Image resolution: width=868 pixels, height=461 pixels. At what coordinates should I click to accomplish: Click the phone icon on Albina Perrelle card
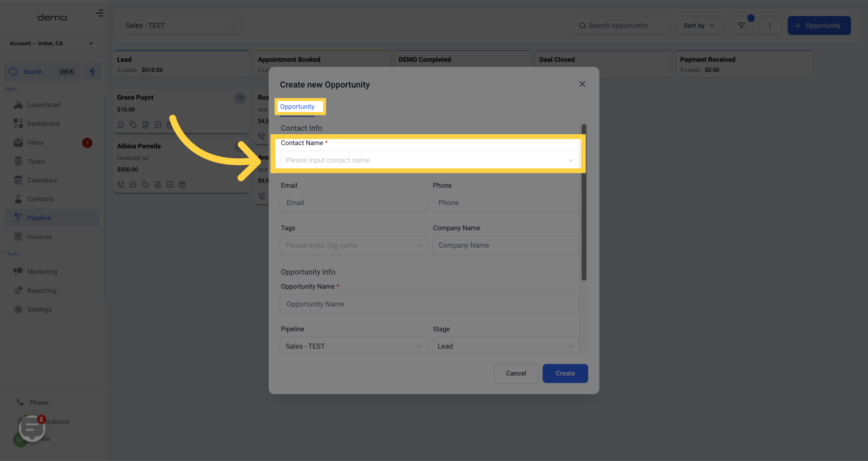pyautogui.click(x=120, y=184)
